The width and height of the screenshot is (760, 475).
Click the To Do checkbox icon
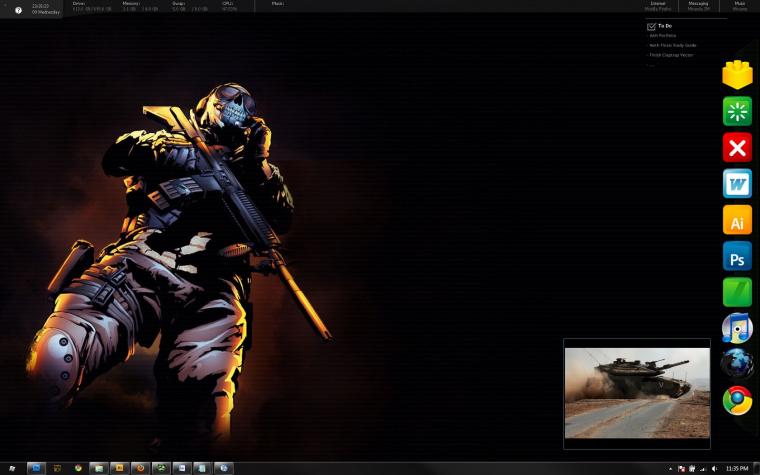pyautogui.click(x=651, y=27)
